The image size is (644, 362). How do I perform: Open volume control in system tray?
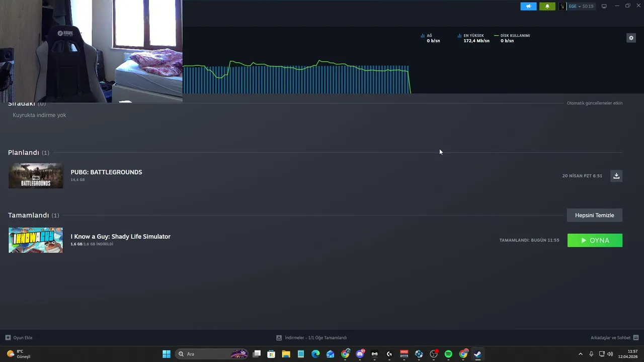point(610,354)
